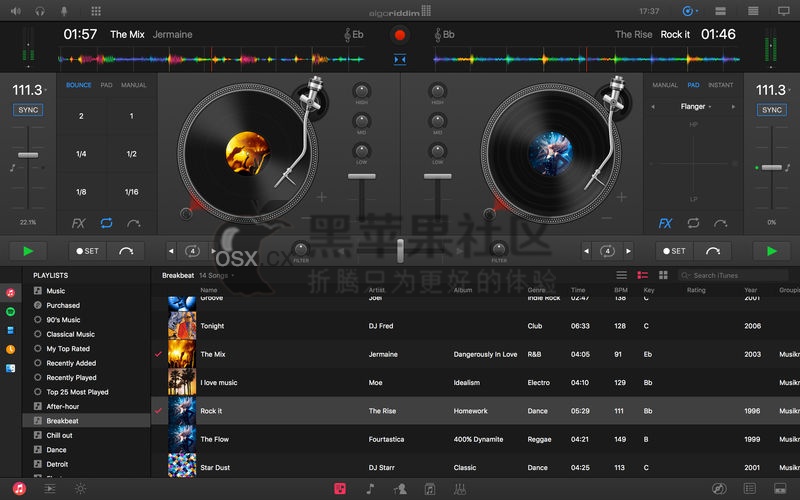Select previous effect arrow left of Flanger

point(653,107)
